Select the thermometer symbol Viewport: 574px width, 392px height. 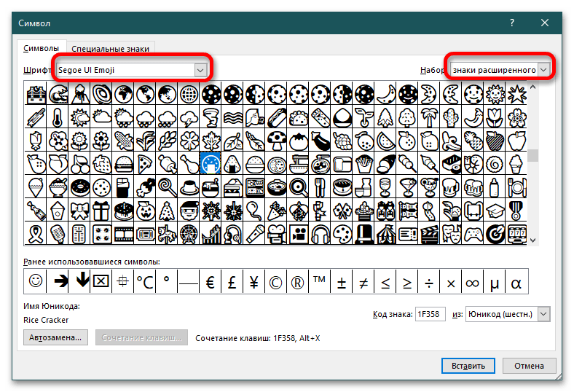[x=58, y=117]
